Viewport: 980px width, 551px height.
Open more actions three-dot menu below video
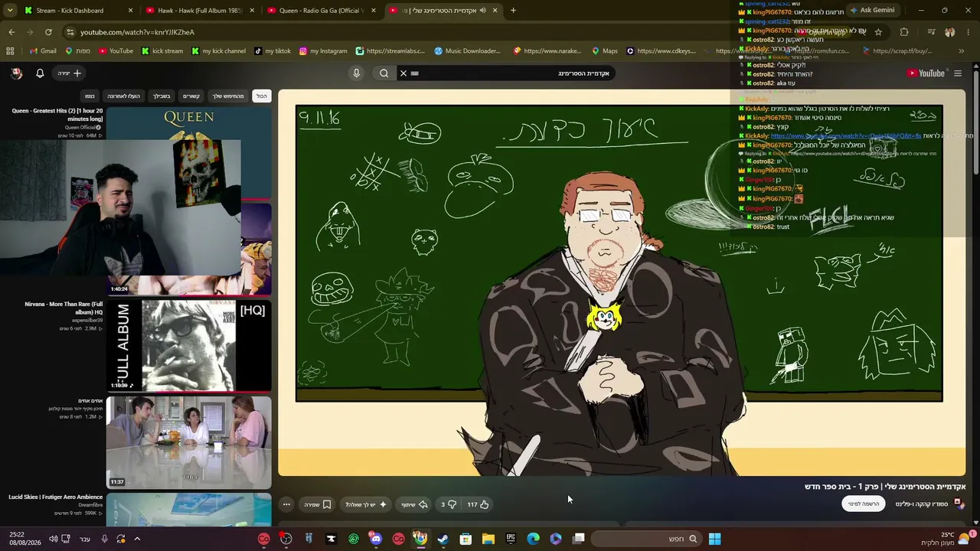point(286,504)
